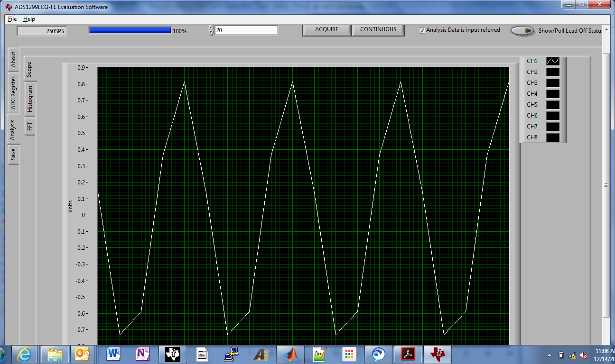Open Internet Explorer from the taskbar

(x=24, y=354)
